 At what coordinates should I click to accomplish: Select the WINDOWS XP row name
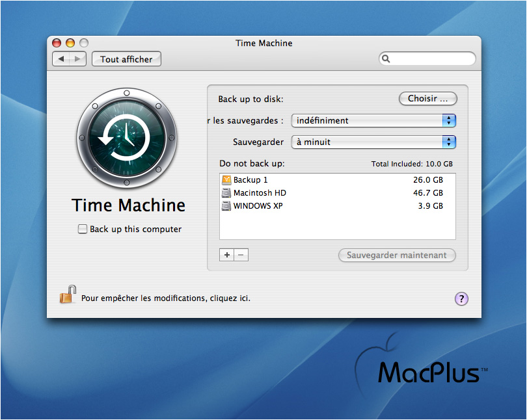point(258,206)
